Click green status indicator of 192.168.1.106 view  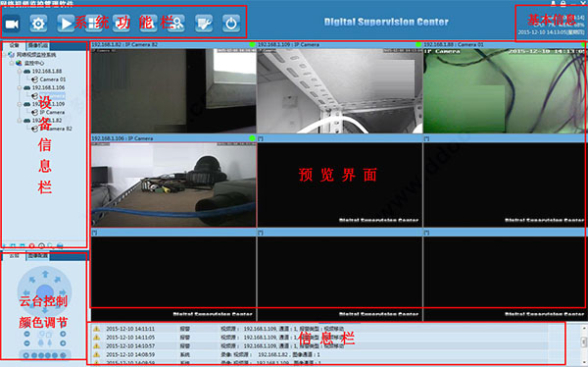point(252,138)
